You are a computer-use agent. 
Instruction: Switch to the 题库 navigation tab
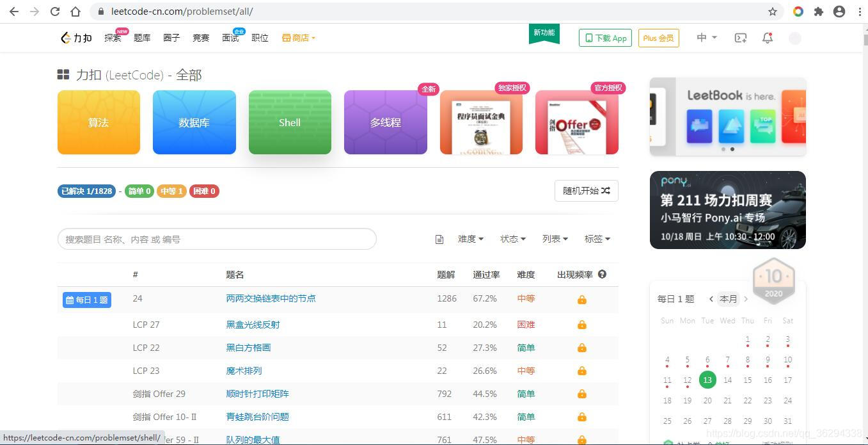[142, 38]
